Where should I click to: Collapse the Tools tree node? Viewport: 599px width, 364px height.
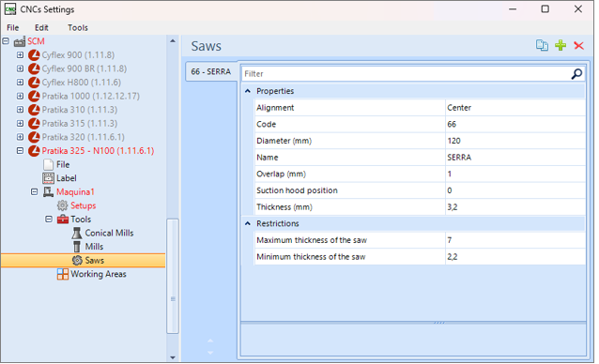click(x=49, y=219)
